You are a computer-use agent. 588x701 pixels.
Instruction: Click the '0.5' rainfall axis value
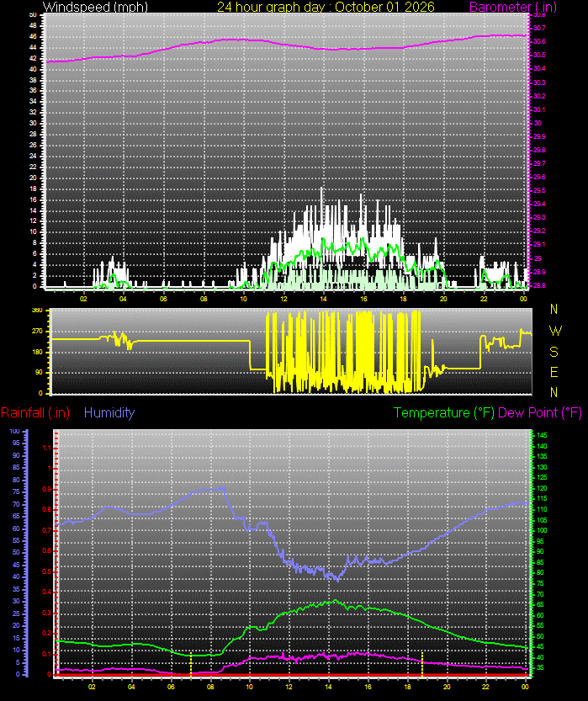47,571
